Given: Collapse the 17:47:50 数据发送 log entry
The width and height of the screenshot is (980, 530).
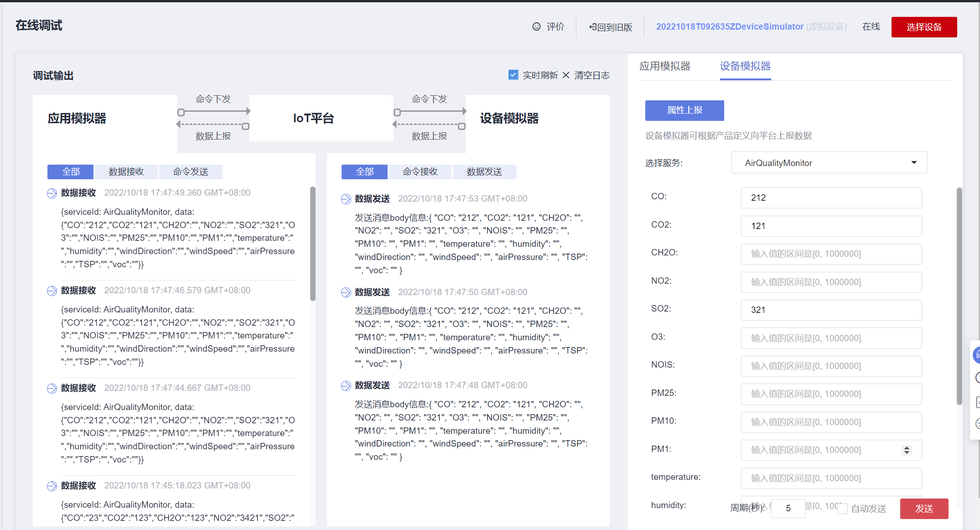Looking at the screenshot, I should coord(346,292).
